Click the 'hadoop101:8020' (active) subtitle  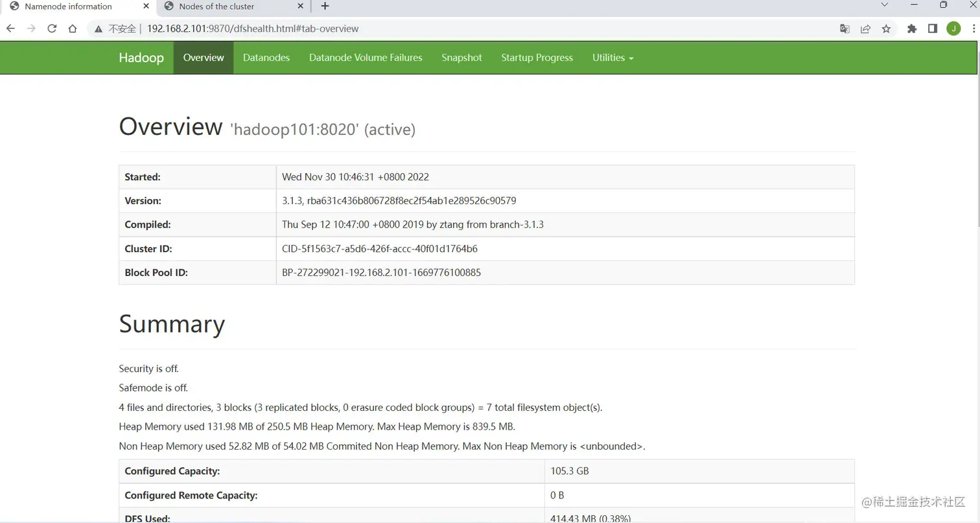pos(323,130)
